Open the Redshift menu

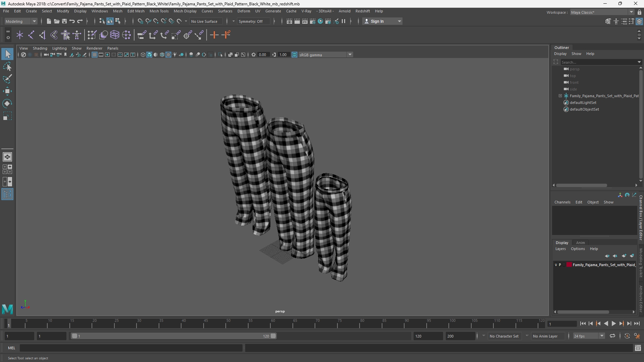click(x=363, y=11)
